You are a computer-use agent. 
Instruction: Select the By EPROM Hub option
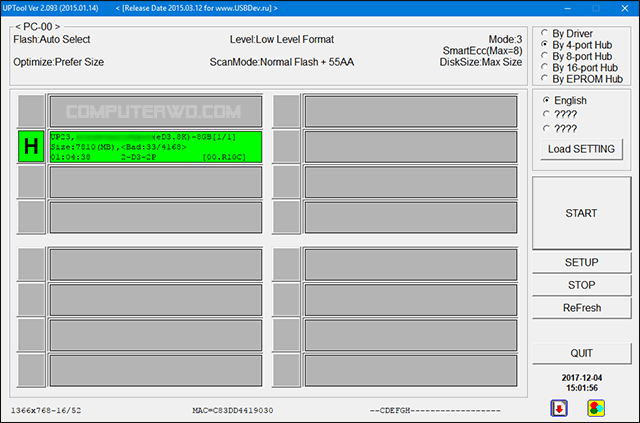[582, 79]
